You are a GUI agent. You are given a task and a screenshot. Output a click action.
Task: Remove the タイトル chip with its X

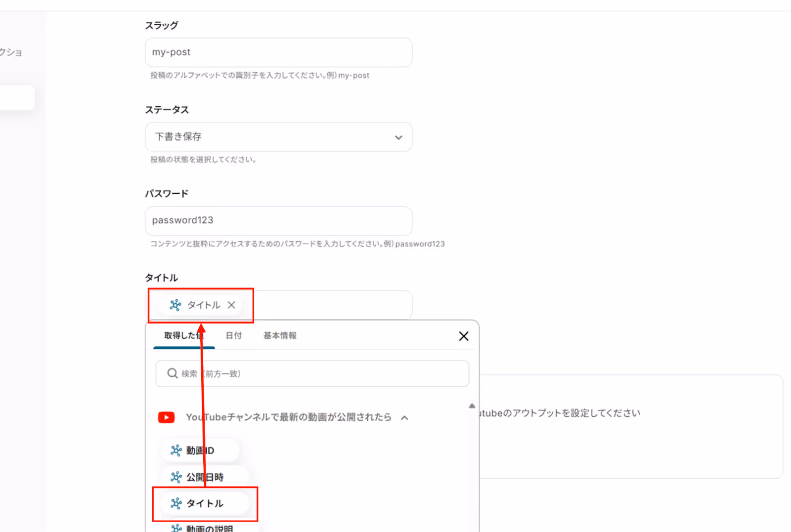[231, 305]
